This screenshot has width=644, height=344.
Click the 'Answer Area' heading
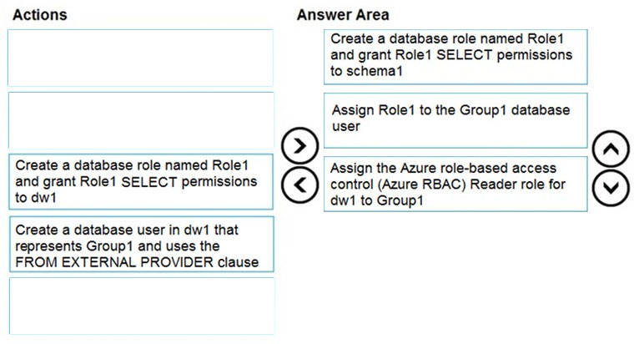(343, 15)
